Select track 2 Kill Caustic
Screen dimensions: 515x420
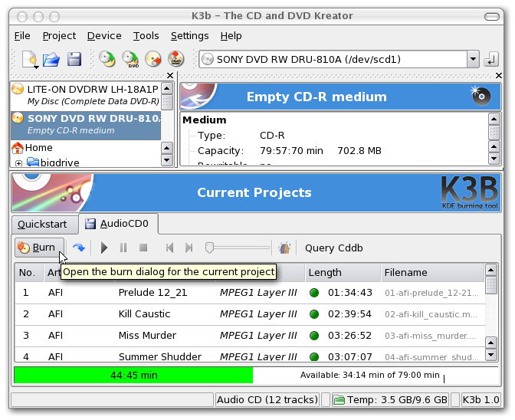(250, 314)
